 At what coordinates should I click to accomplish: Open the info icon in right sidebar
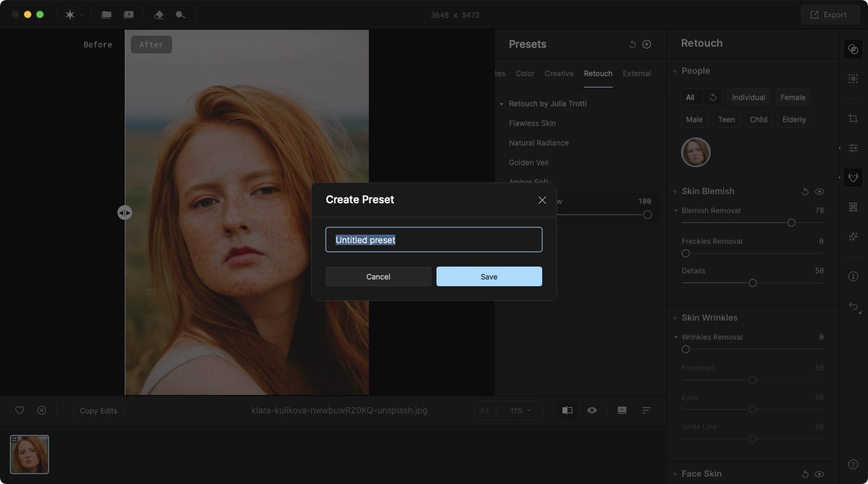pos(853,276)
